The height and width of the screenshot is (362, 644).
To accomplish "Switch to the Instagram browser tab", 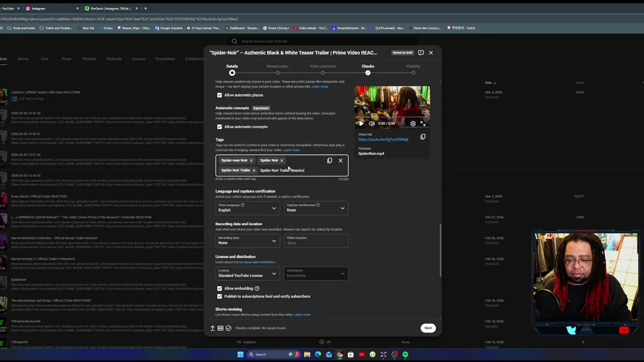I will [52, 8].
